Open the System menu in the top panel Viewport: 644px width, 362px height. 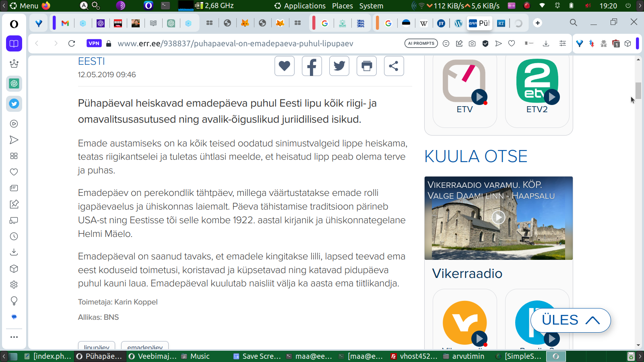[x=371, y=6]
